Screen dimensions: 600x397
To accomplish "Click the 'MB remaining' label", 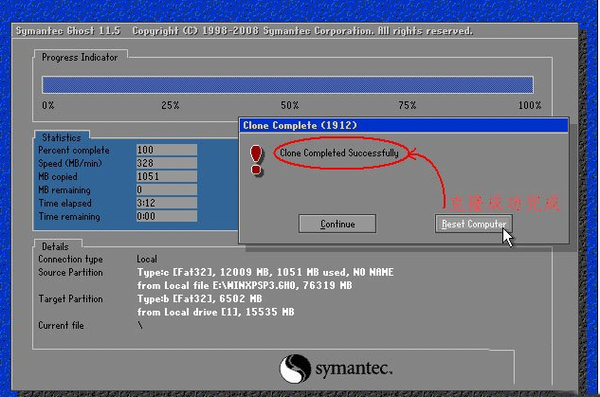I will [x=64, y=190].
